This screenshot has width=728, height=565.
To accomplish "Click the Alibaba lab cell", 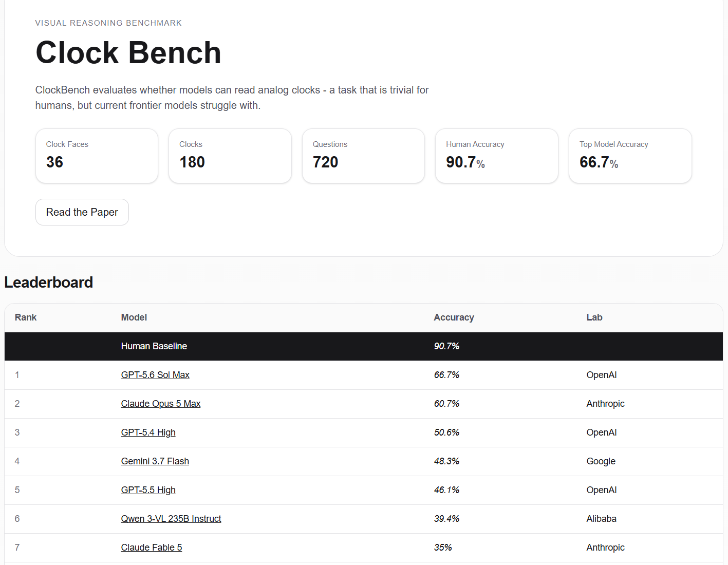I will 602,519.
